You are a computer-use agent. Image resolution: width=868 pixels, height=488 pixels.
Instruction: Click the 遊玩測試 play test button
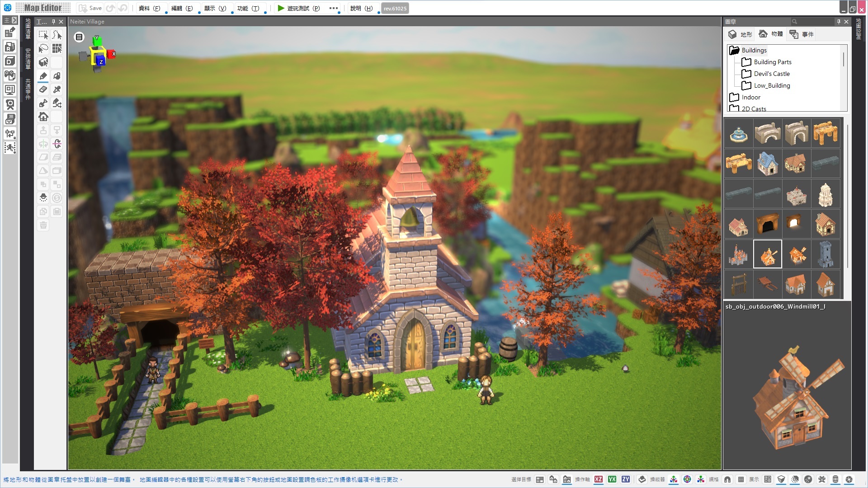click(x=298, y=8)
